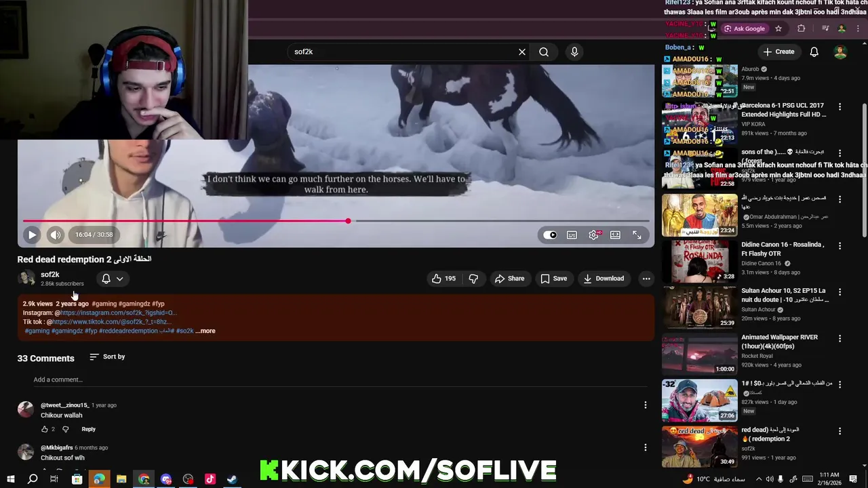Open YouTube notifications bell at top
Image resolution: width=868 pixels, height=488 pixels.
coord(814,52)
